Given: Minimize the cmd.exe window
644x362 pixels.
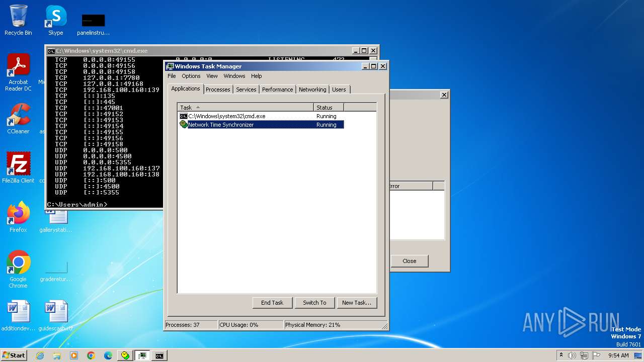Looking at the screenshot, I should (356, 51).
